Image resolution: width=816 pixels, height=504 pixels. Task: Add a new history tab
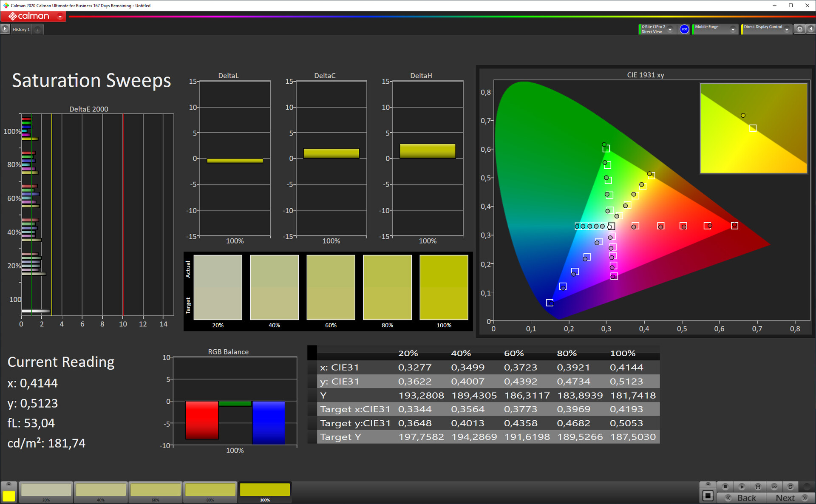[37, 30]
